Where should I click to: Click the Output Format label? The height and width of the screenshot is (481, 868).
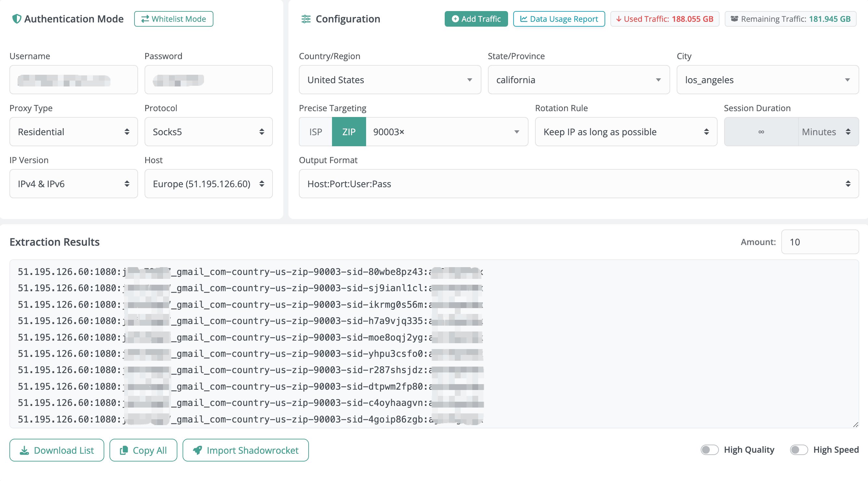coord(328,160)
